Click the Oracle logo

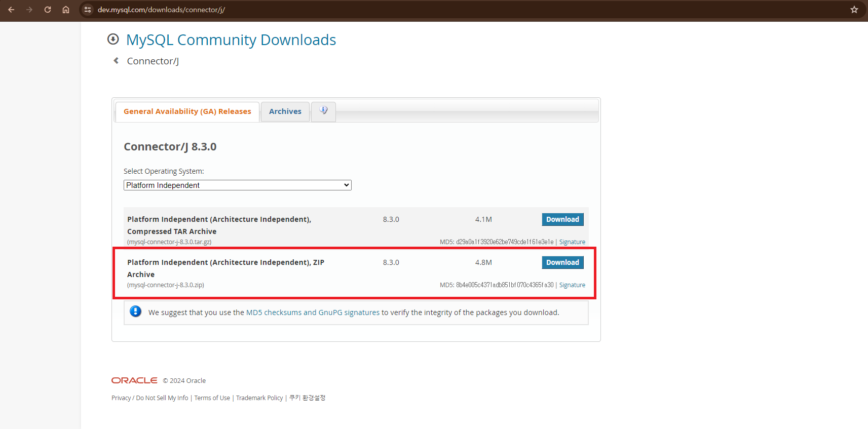pyautogui.click(x=134, y=380)
